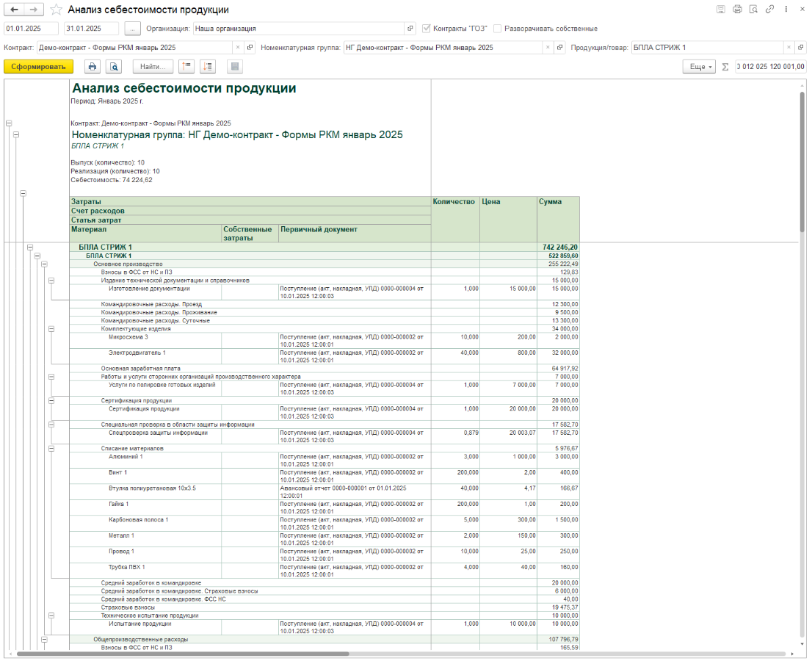This screenshot has height=661, width=812.
Task: Copy the link via the chain icon
Action: [x=769, y=10]
